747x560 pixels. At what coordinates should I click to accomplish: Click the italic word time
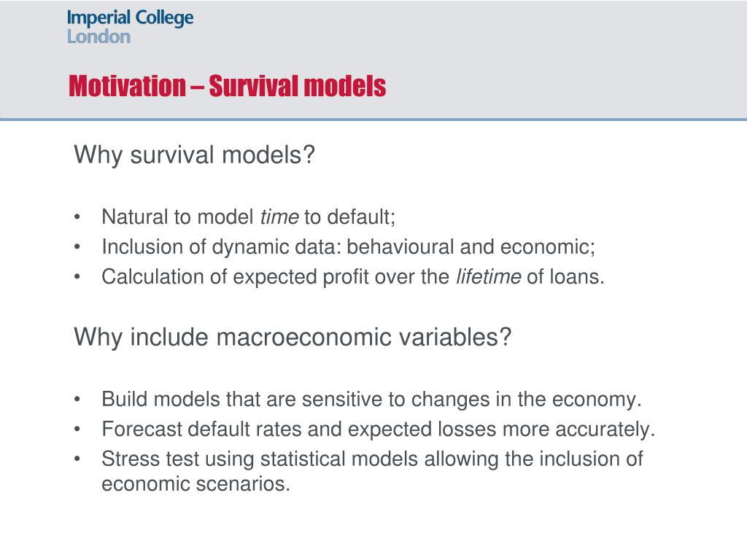[279, 217]
